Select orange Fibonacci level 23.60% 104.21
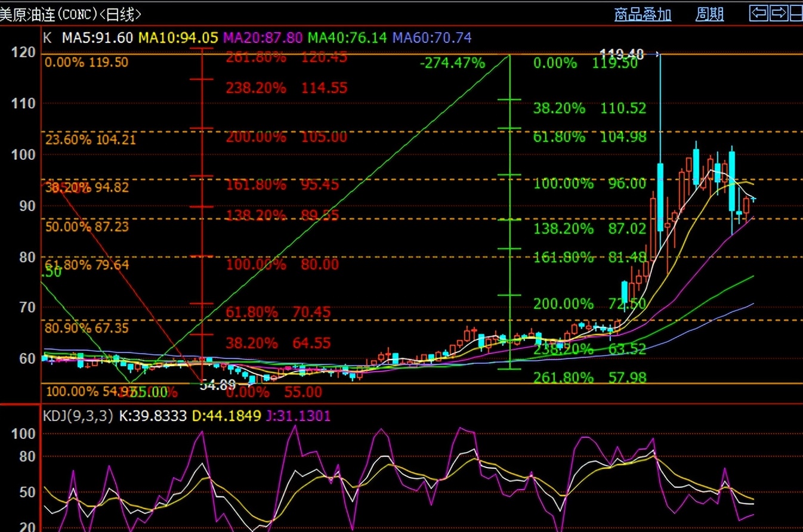This screenshot has width=803, height=532. [x=91, y=140]
